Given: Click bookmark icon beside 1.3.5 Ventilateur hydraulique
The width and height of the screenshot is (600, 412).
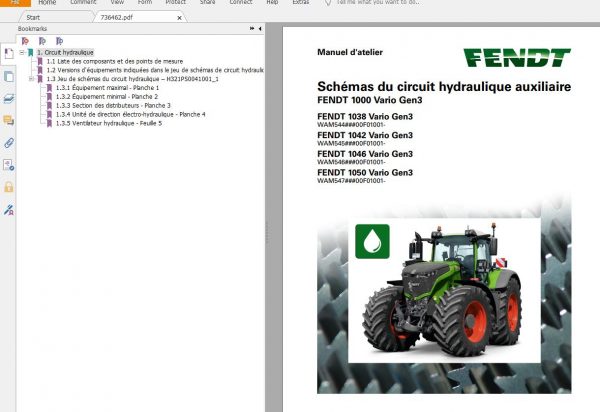Looking at the screenshot, I should [x=49, y=123].
